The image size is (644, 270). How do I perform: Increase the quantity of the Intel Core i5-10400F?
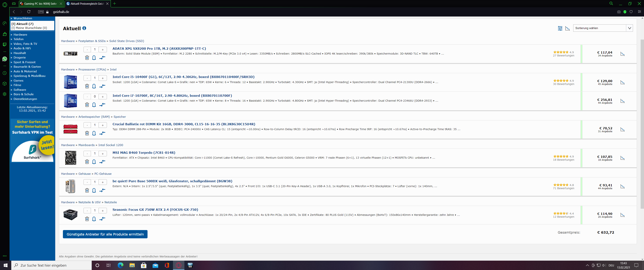[x=103, y=78]
